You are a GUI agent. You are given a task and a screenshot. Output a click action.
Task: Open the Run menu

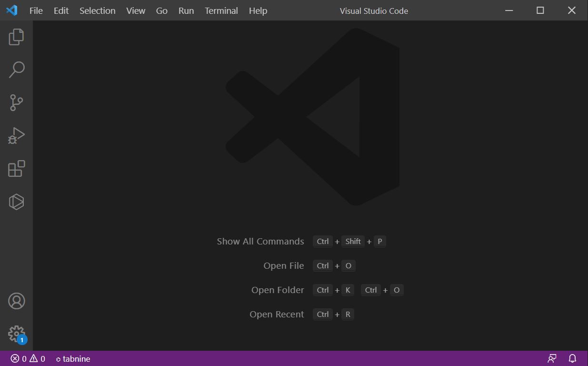click(x=186, y=10)
